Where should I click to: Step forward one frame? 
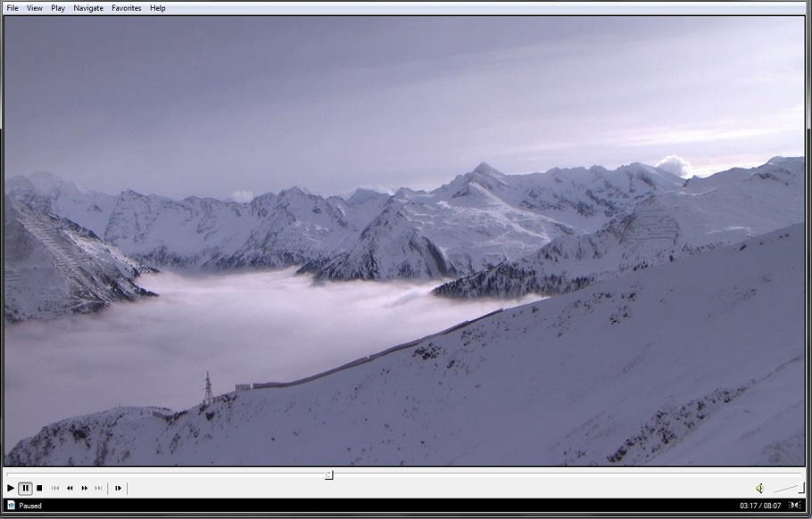tap(118, 488)
